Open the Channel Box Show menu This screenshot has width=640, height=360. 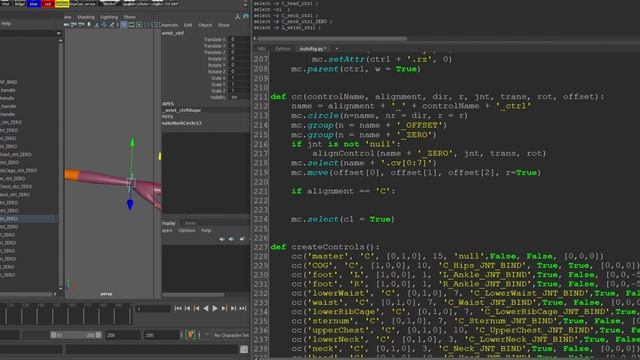point(223,25)
